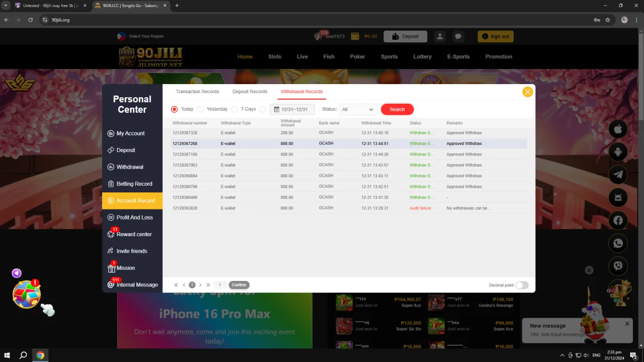Open Windows Start menu
This screenshot has height=362, width=644.
(7, 355)
